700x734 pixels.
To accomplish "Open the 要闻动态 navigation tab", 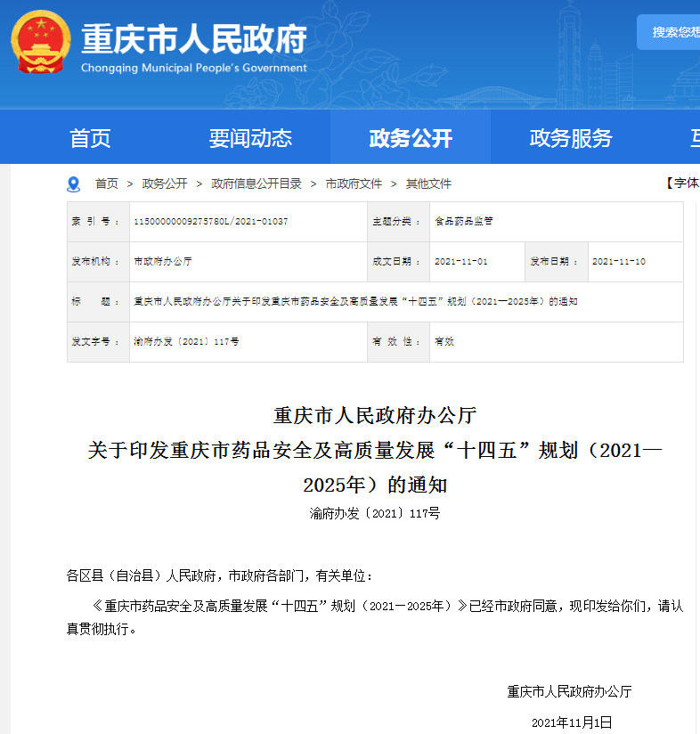I will [x=250, y=139].
